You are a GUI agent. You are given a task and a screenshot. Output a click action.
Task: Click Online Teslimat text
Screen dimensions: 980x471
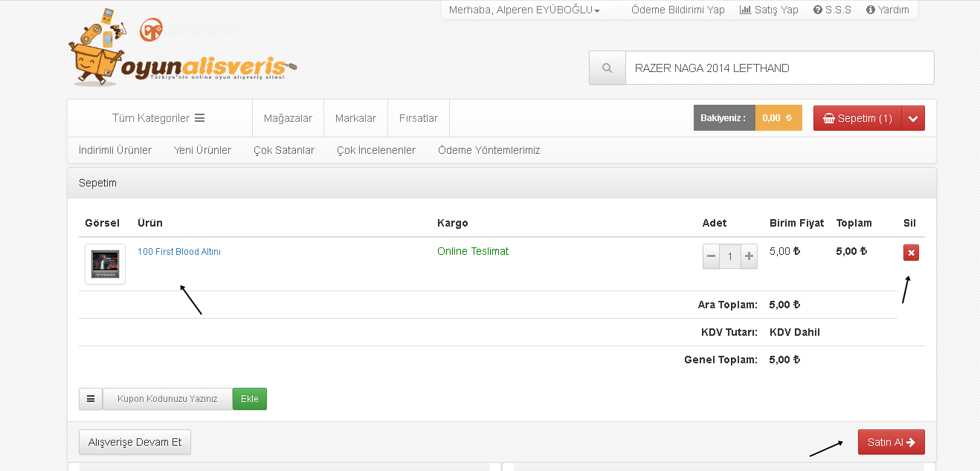[x=473, y=251]
